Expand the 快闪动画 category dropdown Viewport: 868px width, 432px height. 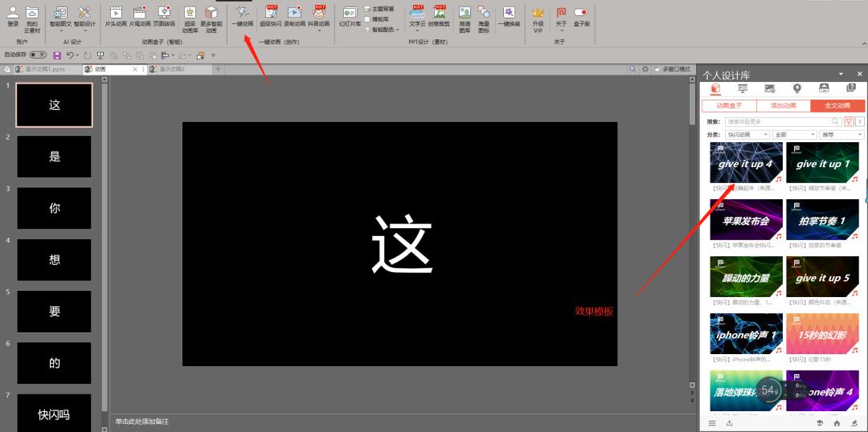pos(747,135)
